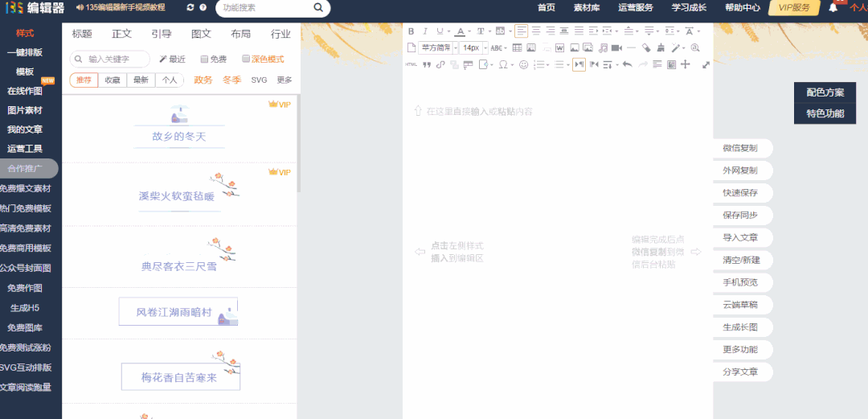Screen dimensions: 868x419
Task: Click the blockquote quotation mark icon
Action: click(x=427, y=65)
